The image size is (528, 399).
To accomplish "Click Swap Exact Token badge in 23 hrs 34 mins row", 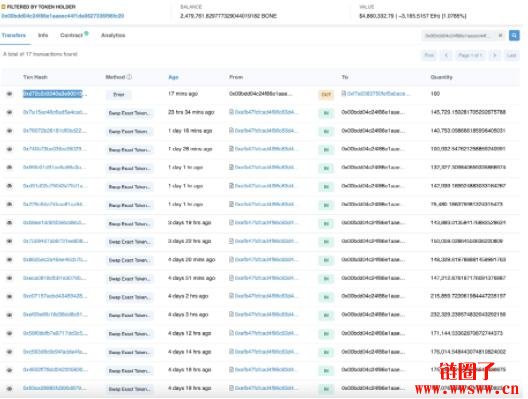I will tap(129, 113).
